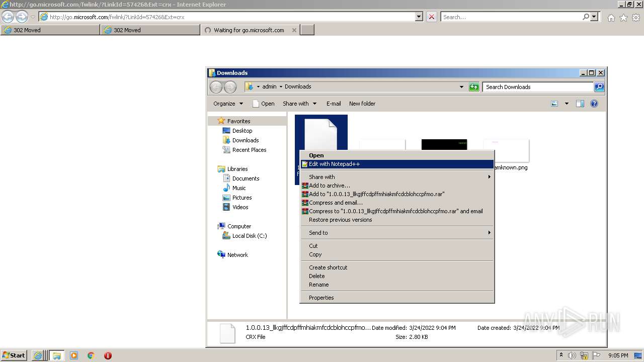Viewport: 644px width, 362px height.
Task: Open the Share with submenu in context menu
Action: (397, 177)
